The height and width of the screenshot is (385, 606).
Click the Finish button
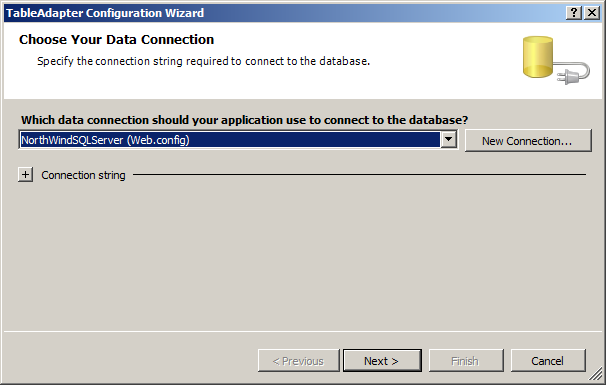[x=466, y=361]
